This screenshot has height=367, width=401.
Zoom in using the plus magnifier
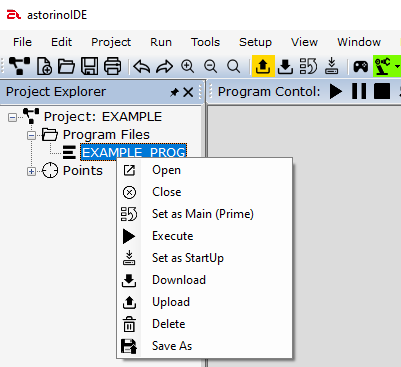tap(188, 66)
